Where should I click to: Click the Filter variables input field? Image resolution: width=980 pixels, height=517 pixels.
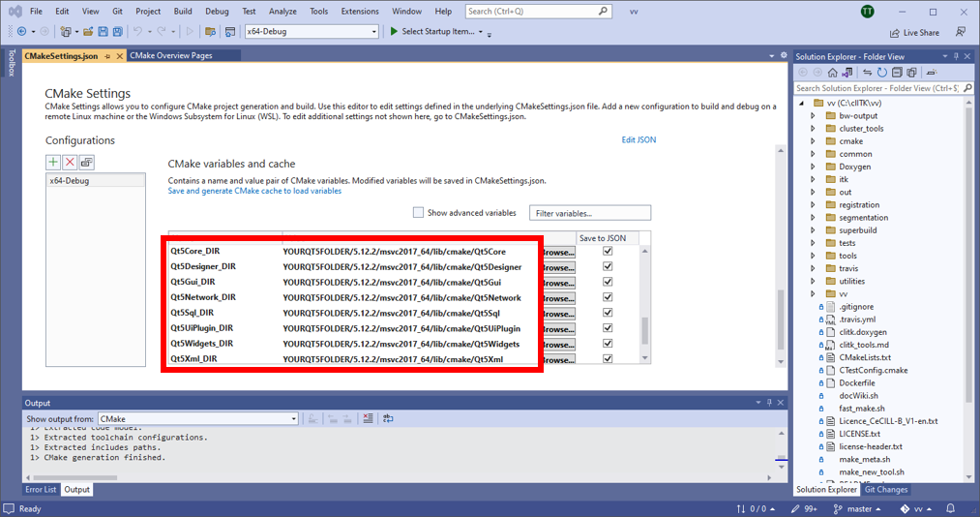590,213
